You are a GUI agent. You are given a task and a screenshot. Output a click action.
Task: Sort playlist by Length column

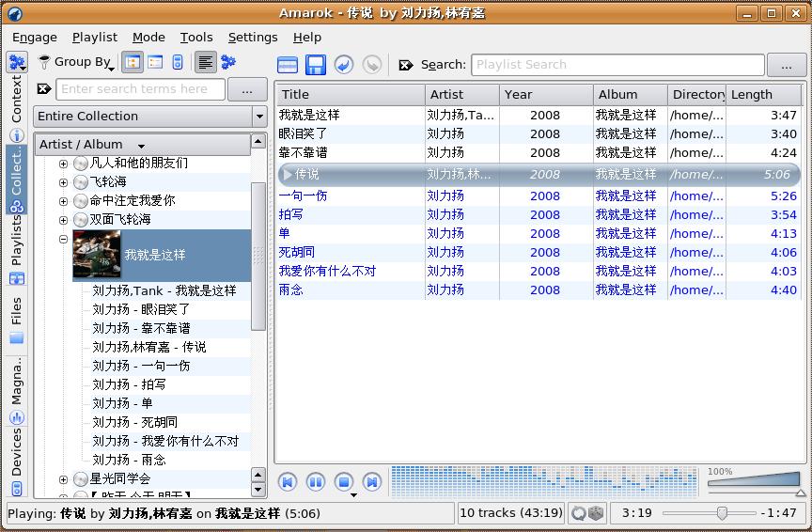click(763, 95)
